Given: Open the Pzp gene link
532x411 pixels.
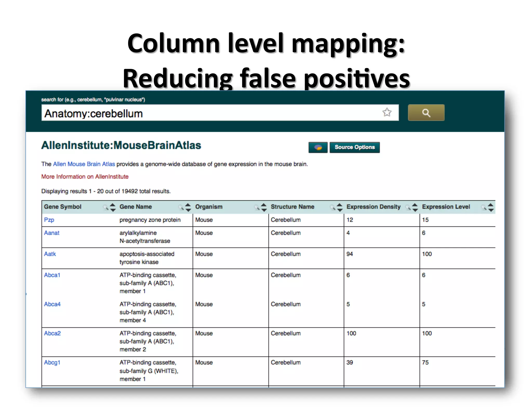Looking at the screenshot, I should pos(49,220).
